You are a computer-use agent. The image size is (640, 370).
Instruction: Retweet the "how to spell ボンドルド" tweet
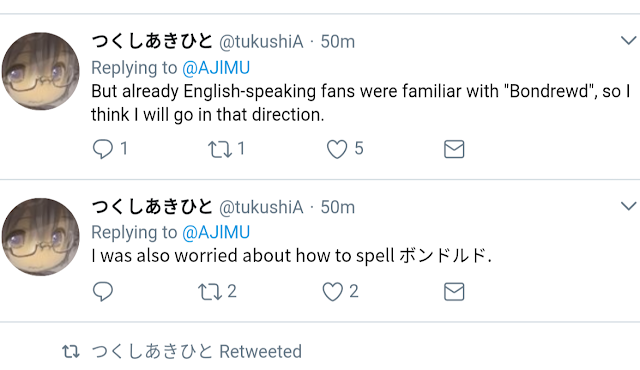click(x=210, y=292)
